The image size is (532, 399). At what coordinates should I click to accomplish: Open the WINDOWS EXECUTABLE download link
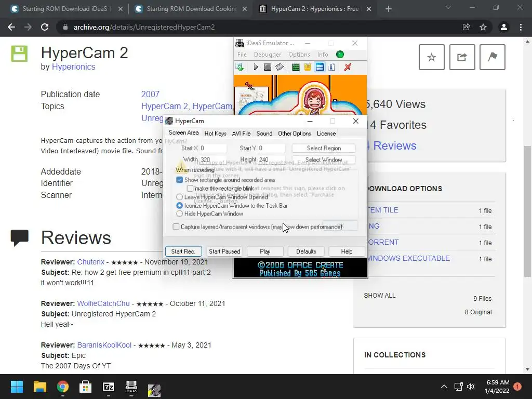(408, 258)
